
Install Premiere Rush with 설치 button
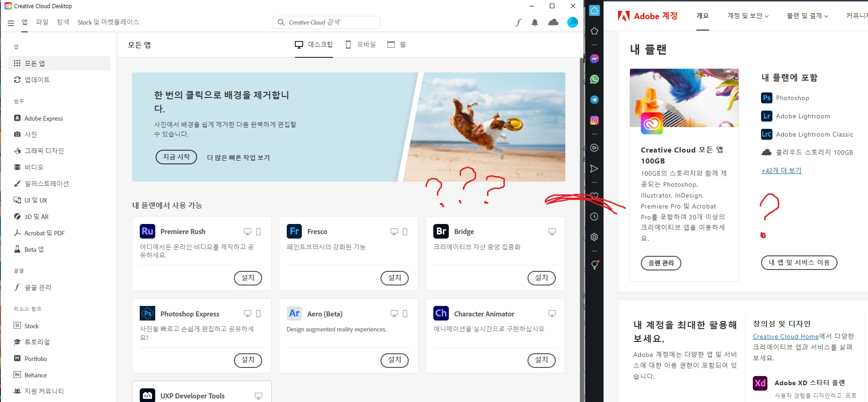[248, 278]
